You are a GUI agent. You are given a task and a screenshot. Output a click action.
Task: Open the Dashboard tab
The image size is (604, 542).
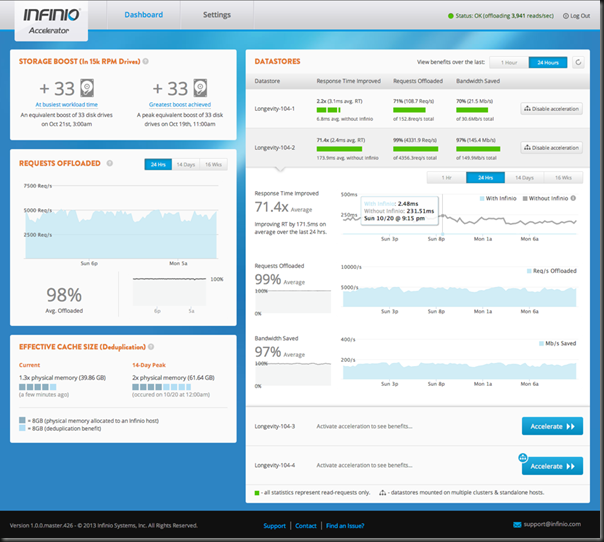[x=143, y=15]
